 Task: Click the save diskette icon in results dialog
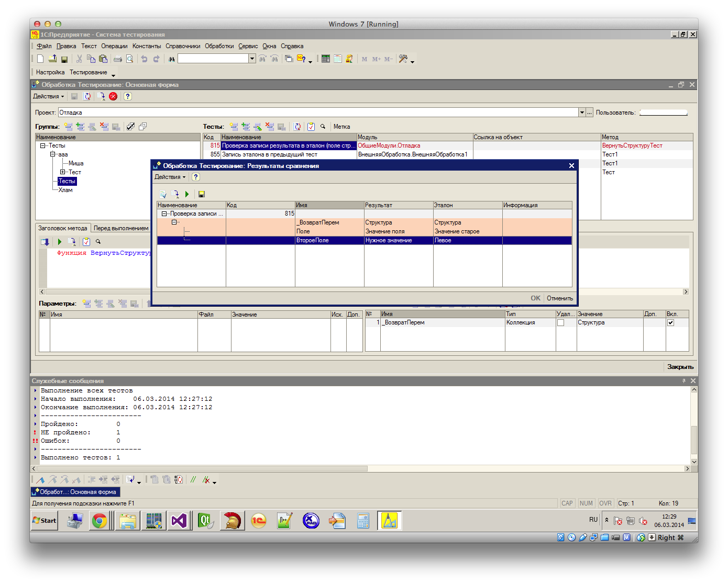pyautogui.click(x=201, y=194)
